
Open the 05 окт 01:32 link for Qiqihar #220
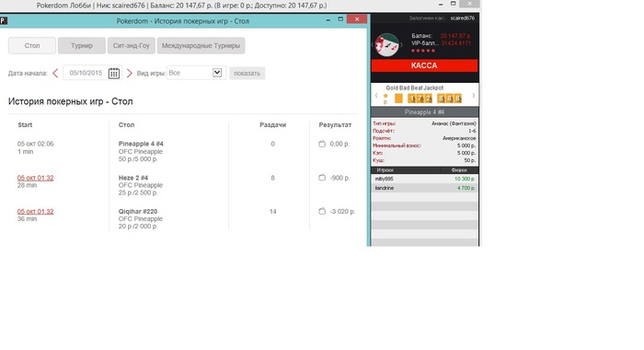[35, 212]
